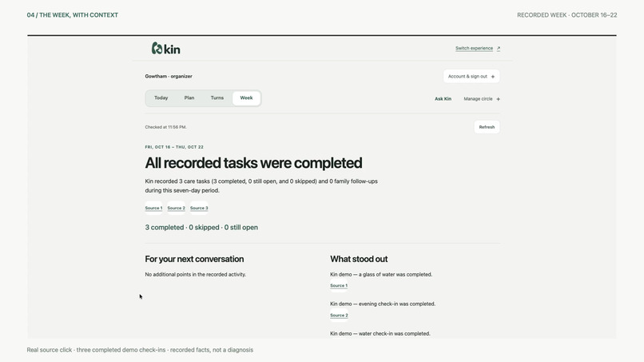Click 'Kin demo — a glass of water was completed.'
The image size is (644, 362).
381,274
